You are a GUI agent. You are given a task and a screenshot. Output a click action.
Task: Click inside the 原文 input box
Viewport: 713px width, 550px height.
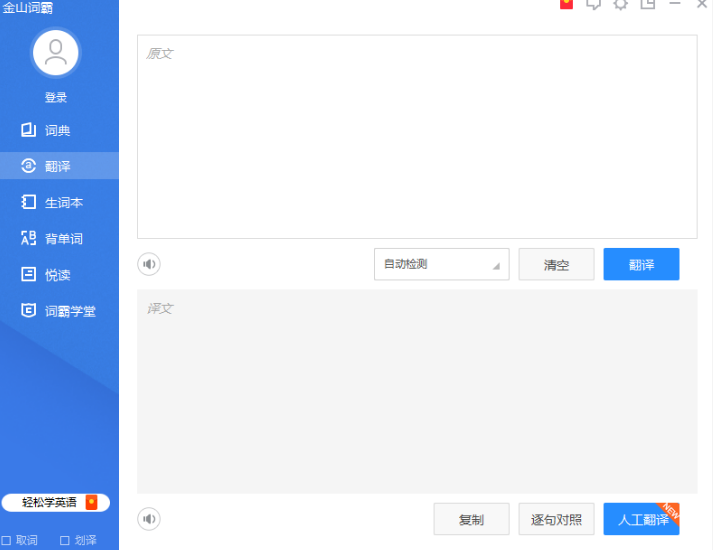pos(417,137)
